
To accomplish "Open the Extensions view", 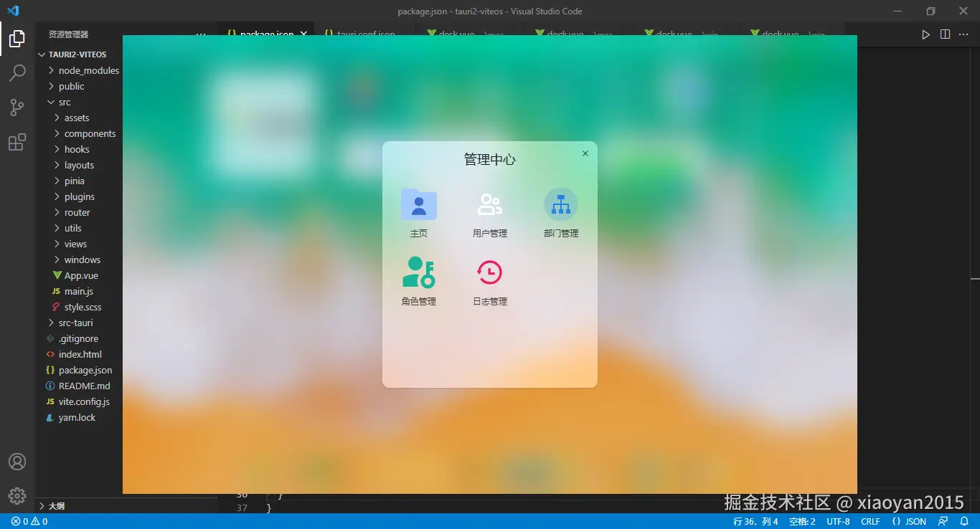I will point(17,142).
